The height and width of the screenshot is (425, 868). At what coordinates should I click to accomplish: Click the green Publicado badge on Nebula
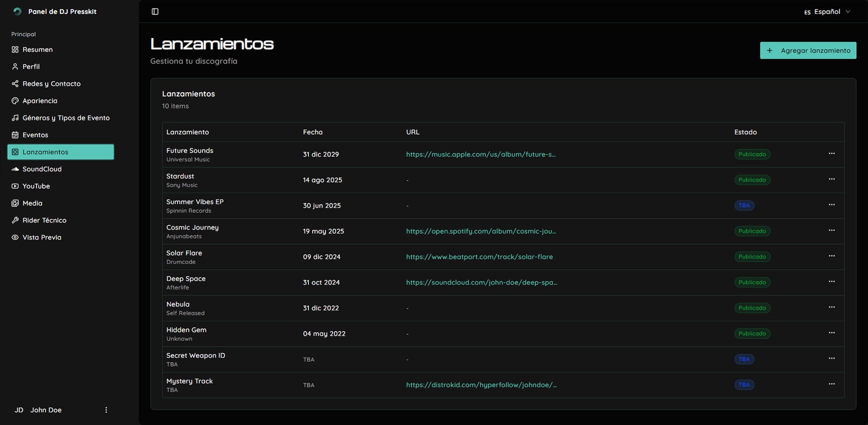coord(752,308)
